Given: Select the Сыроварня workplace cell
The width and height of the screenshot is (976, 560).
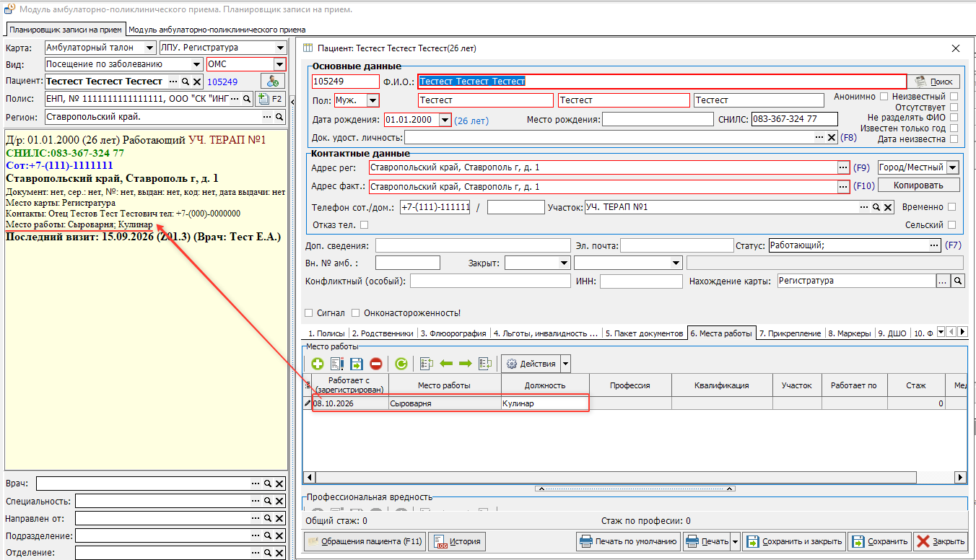Looking at the screenshot, I should point(445,403).
